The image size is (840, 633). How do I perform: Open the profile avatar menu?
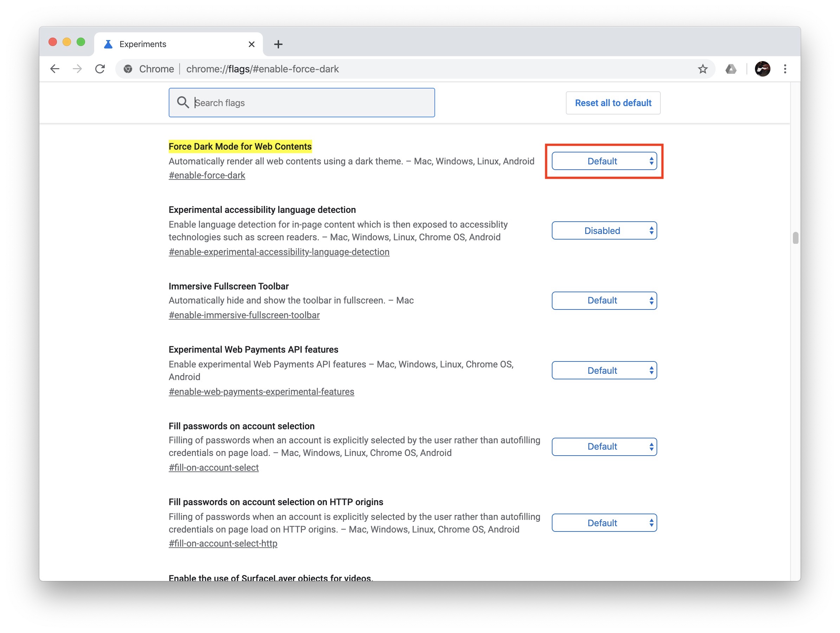pos(762,69)
